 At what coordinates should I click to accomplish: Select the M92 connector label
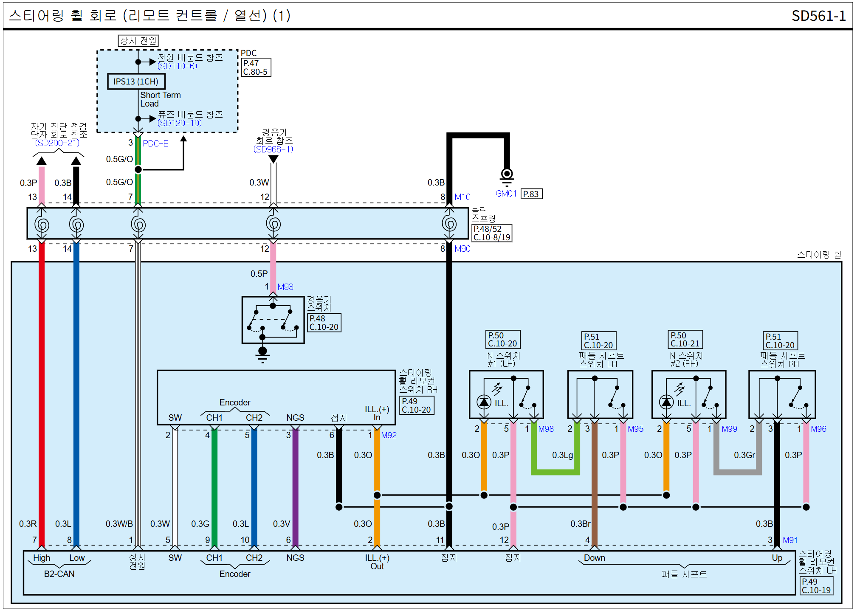[389, 435]
